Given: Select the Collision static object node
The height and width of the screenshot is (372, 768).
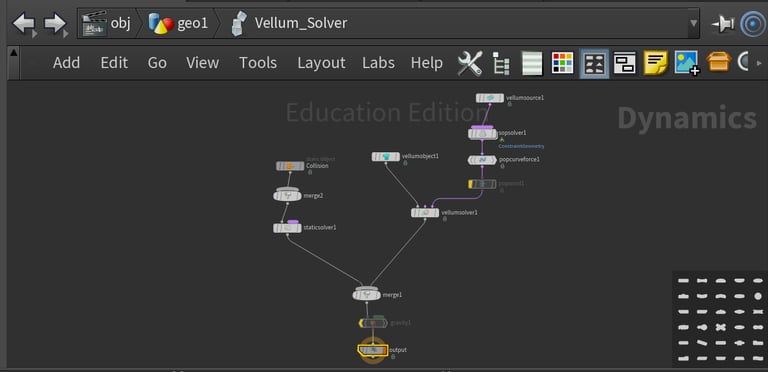Looking at the screenshot, I should [290, 166].
